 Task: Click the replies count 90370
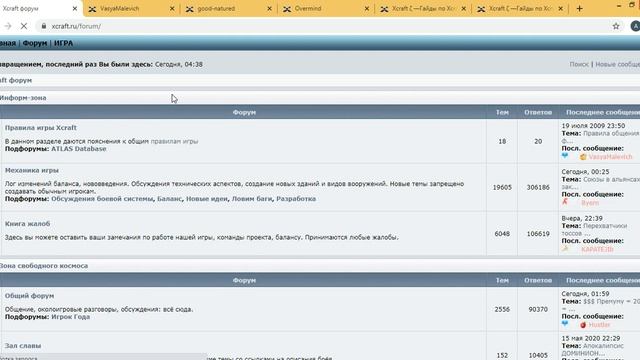pos(538,309)
